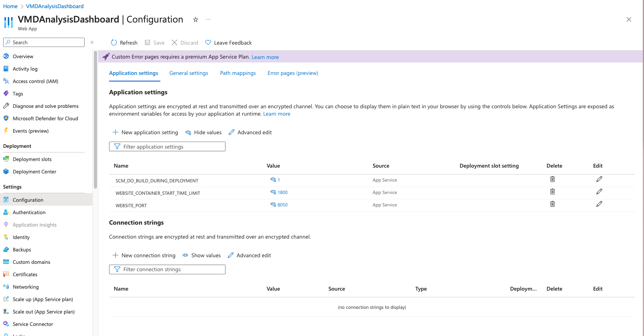The width and height of the screenshot is (644, 336).
Task: Switch to the General settings tab
Action: click(x=189, y=73)
